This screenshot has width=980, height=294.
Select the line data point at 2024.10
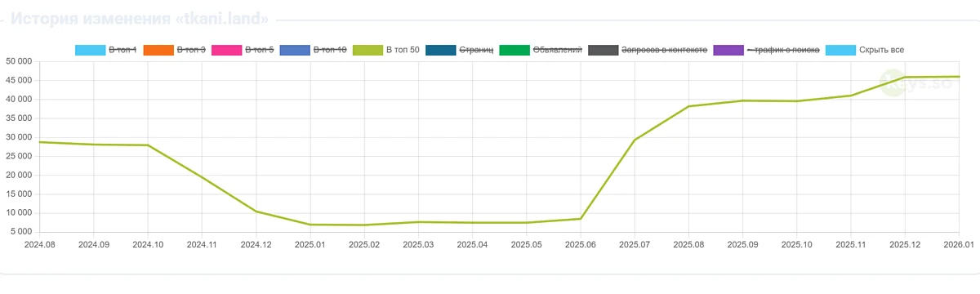(148, 145)
